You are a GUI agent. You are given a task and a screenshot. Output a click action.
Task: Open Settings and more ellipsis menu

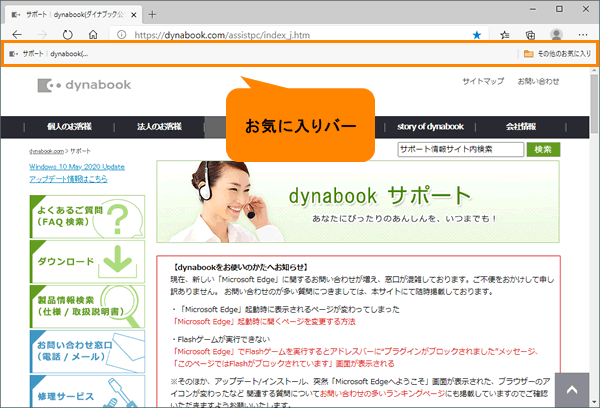point(583,35)
